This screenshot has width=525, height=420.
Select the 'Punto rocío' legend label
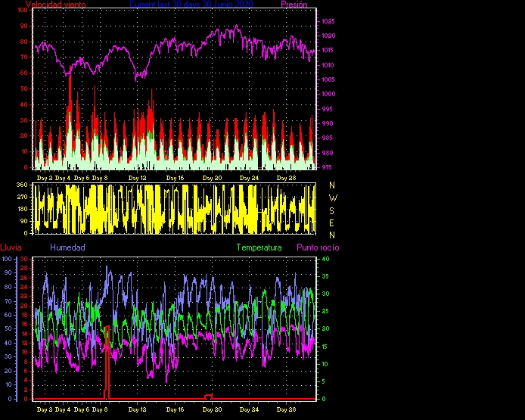(x=318, y=247)
